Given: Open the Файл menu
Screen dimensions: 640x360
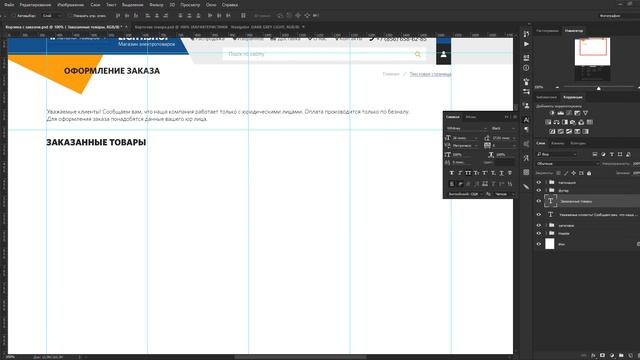Looking at the screenshot, I should (9, 5).
